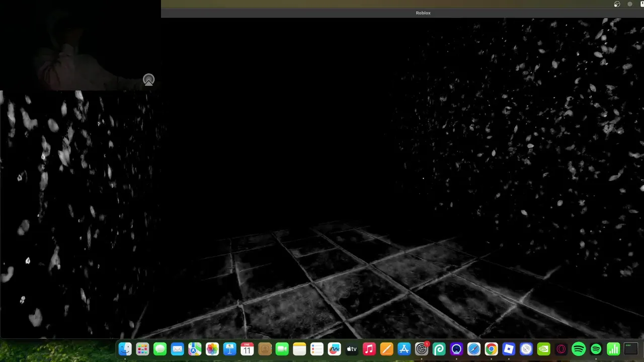Launch the Freeform app icon
644x362 pixels.
pos(334,349)
